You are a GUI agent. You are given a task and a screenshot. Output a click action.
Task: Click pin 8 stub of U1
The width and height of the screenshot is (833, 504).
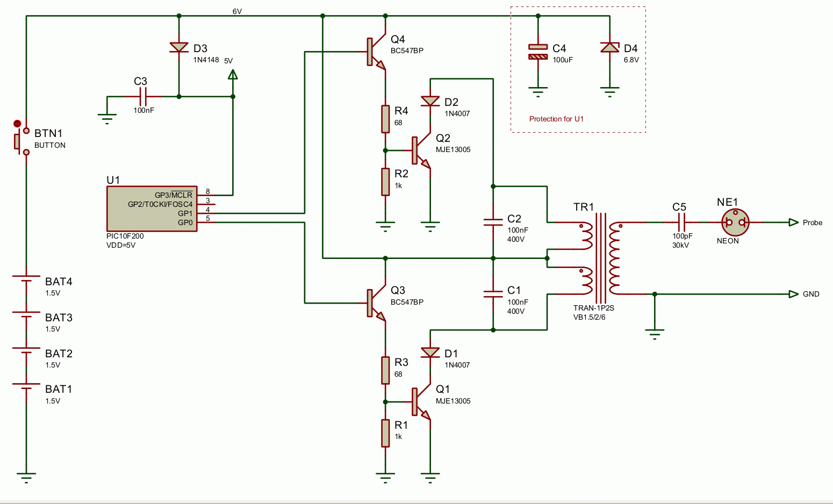[x=206, y=195]
